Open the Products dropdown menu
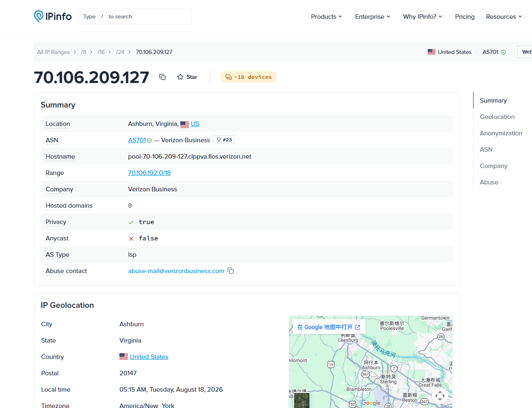Image resolution: width=532 pixels, height=408 pixels. [326, 16]
